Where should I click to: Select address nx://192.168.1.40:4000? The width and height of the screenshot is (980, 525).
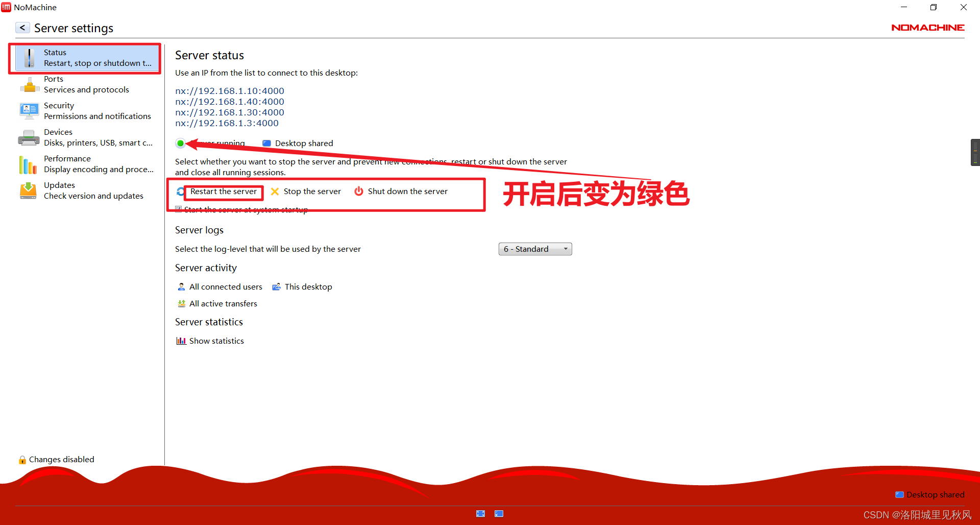(x=230, y=102)
